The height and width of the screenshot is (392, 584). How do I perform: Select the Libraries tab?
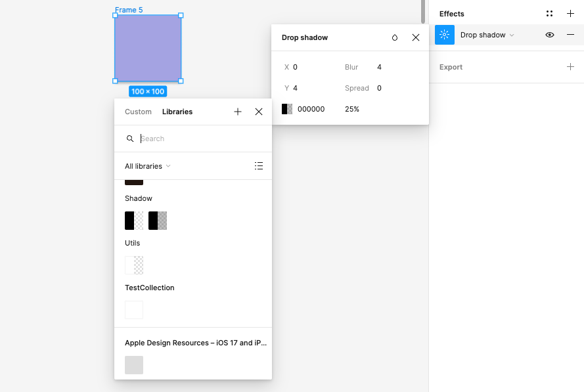point(177,112)
